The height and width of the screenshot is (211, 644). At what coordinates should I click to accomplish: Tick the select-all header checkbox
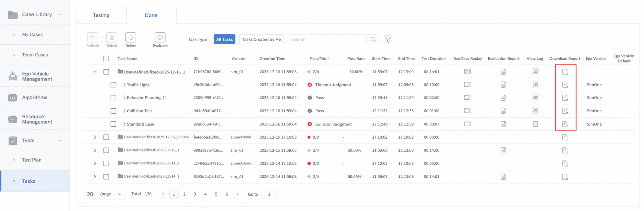point(106,58)
